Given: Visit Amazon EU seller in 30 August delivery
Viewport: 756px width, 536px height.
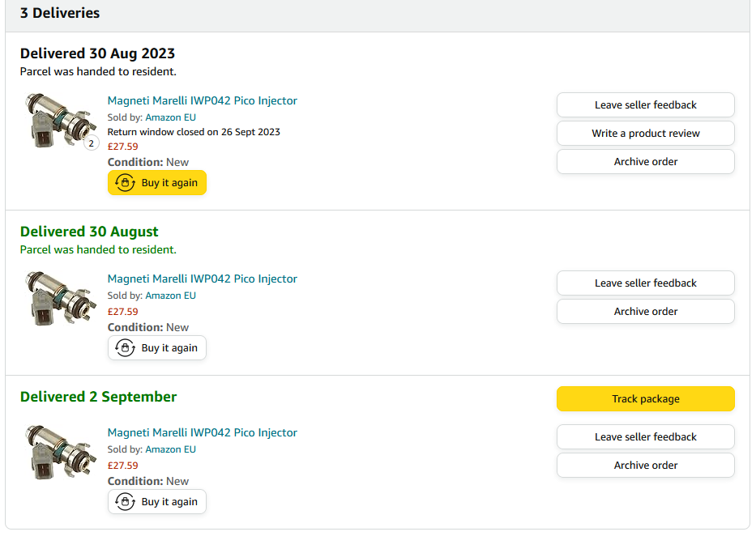Looking at the screenshot, I should [170, 296].
